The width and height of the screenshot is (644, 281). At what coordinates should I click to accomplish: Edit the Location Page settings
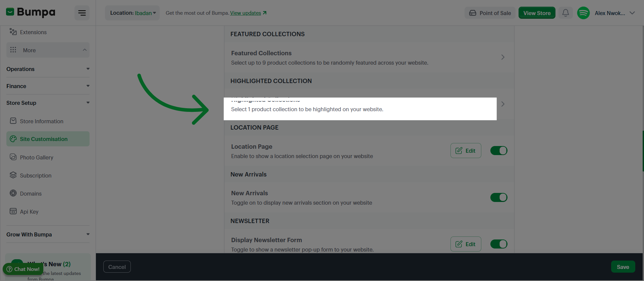[466, 151]
